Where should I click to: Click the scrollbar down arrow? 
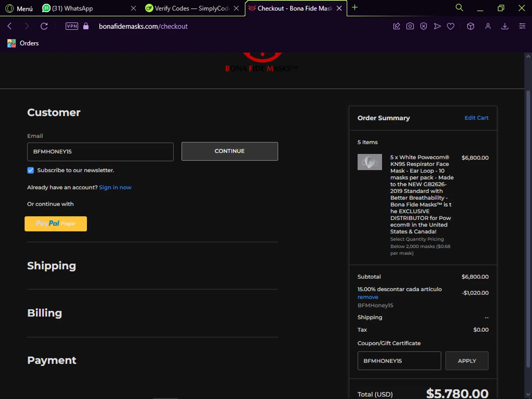[x=528, y=394]
